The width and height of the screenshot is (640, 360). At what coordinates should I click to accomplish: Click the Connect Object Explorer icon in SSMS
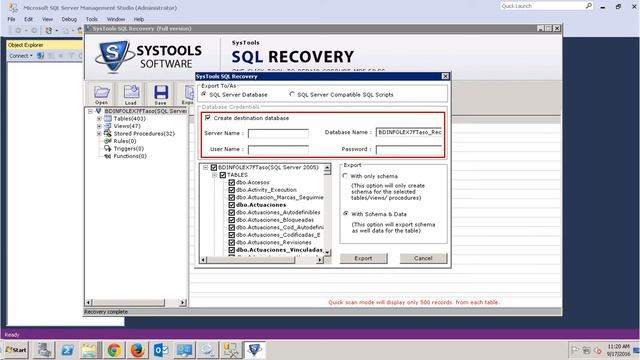coord(40,56)
